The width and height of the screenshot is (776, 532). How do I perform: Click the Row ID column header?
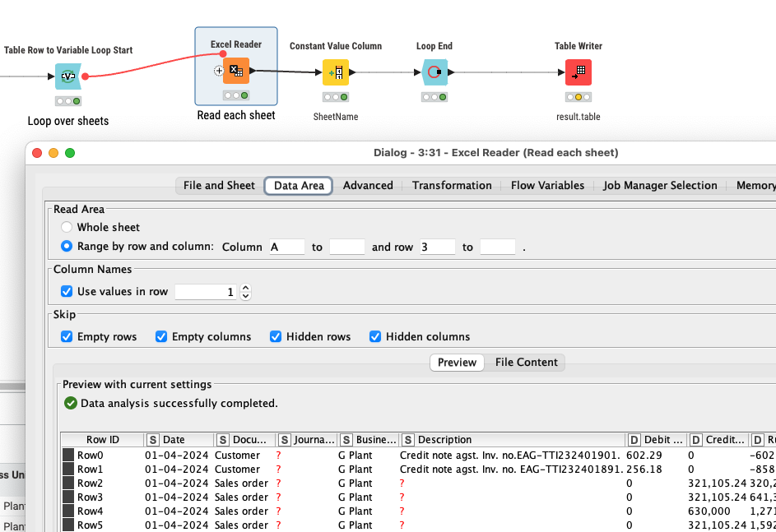102,440
